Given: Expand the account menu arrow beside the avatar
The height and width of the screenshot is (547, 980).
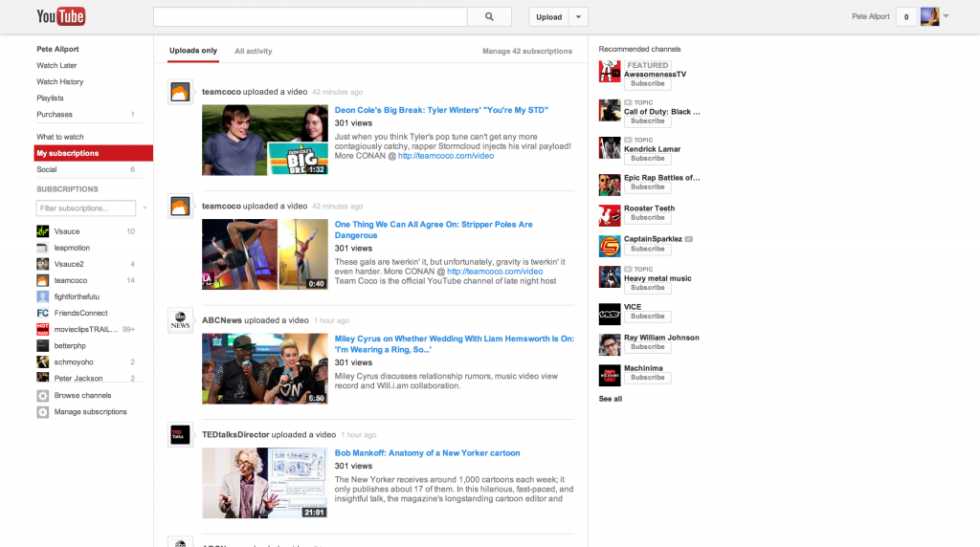Looking at the screenshot, I should 947,16.
